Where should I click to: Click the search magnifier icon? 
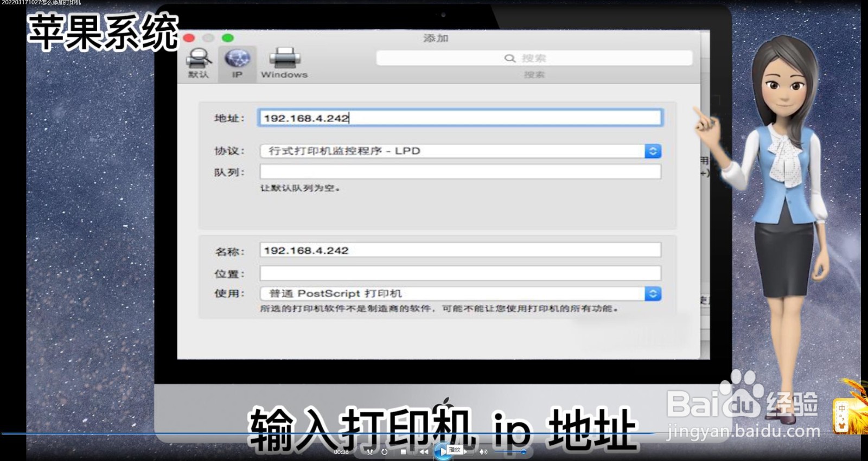pyautogui.click(x=509, y=58)
